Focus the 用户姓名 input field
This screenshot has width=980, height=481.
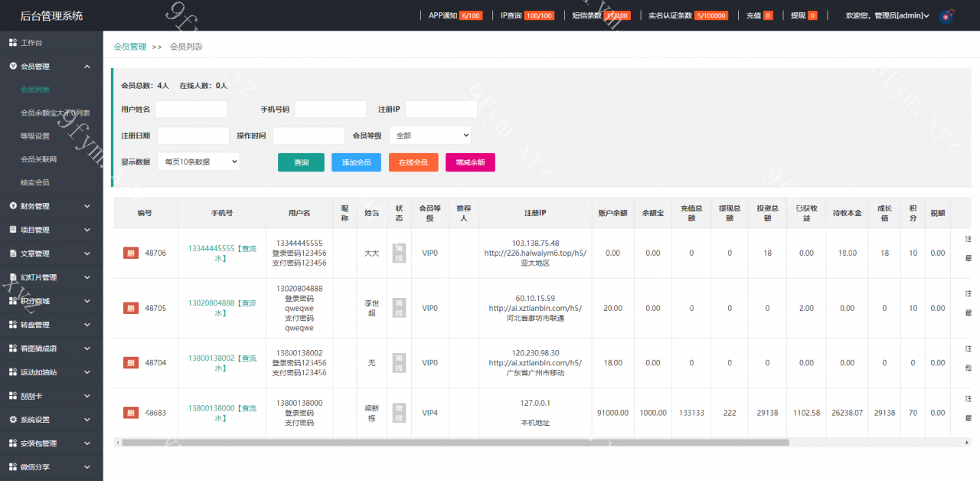click(x=191, y=110)
